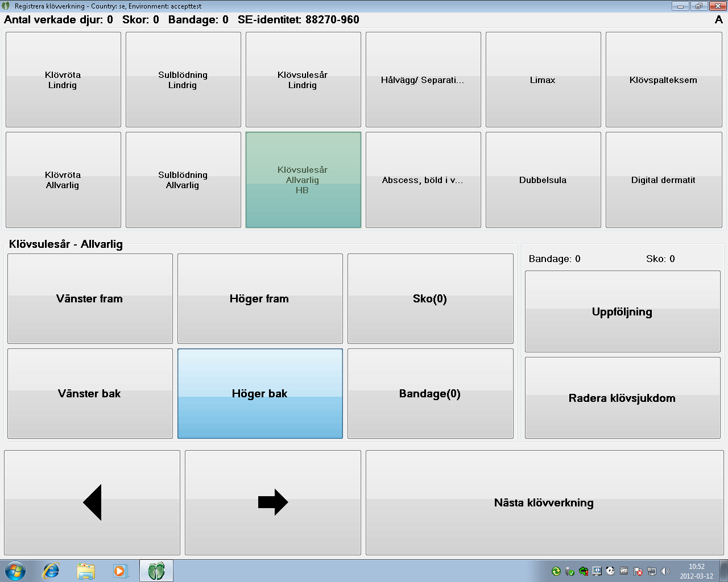Select Klövsulesår Lindrig button

pyautogui.click(x=303, y=80)
